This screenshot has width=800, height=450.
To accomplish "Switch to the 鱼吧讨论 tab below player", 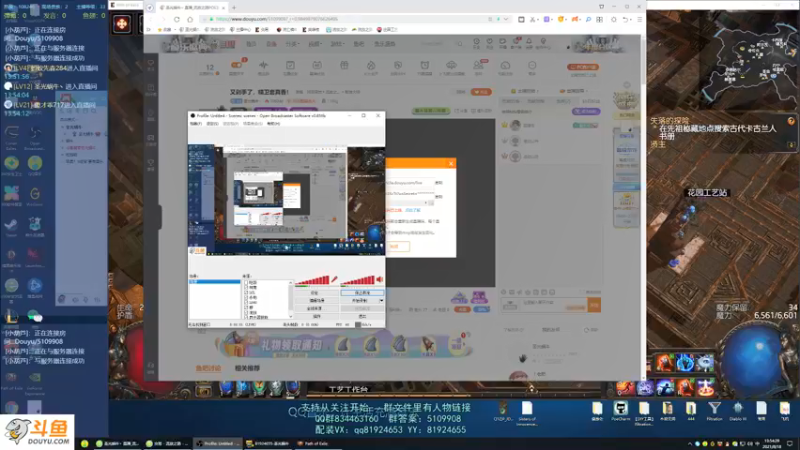I will pos(208,368).
